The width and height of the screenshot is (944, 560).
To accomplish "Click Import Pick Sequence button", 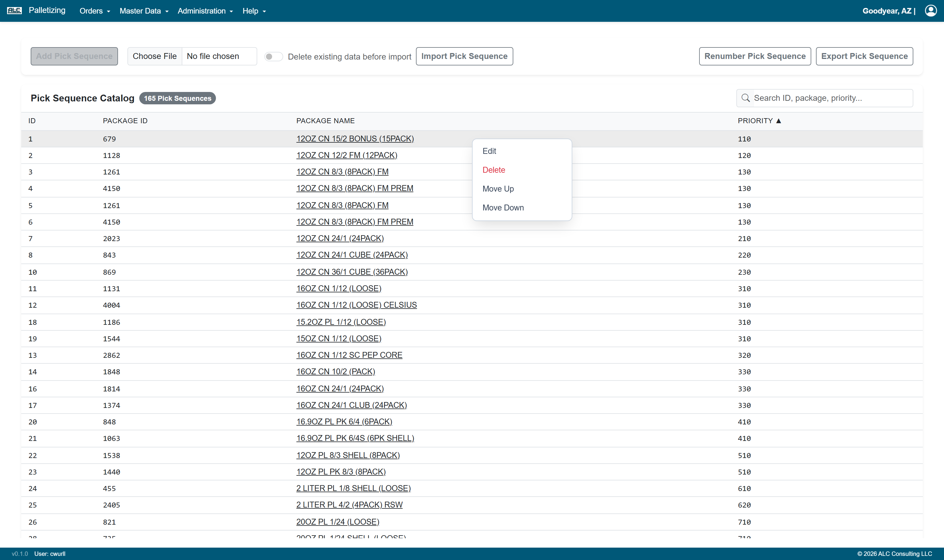I will point(464,56).
